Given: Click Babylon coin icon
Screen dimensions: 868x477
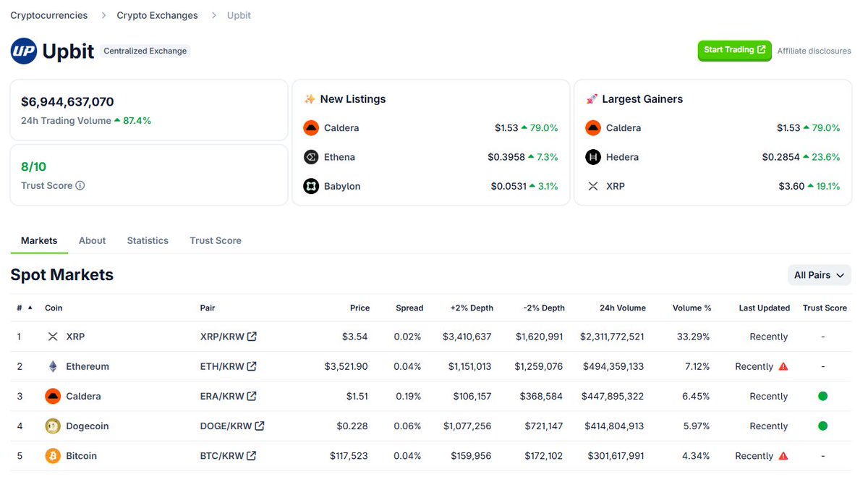Looking at the screenshot, I should point(311,186).
